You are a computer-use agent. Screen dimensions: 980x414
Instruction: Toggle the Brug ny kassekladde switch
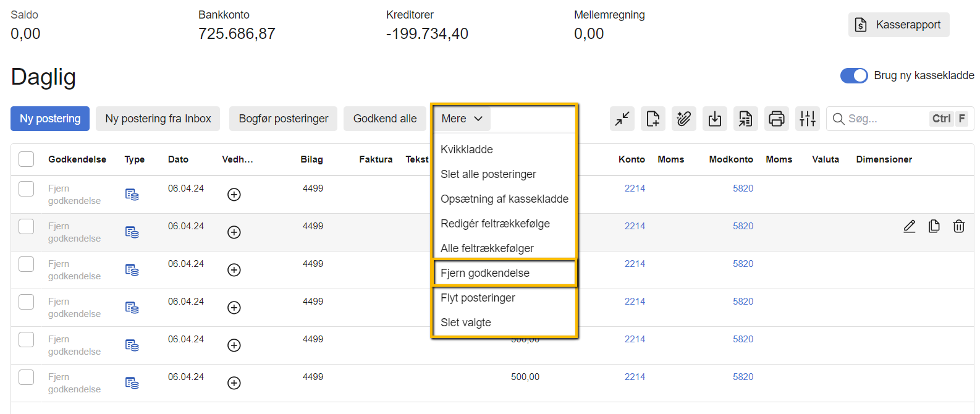(x=854, y=75)
